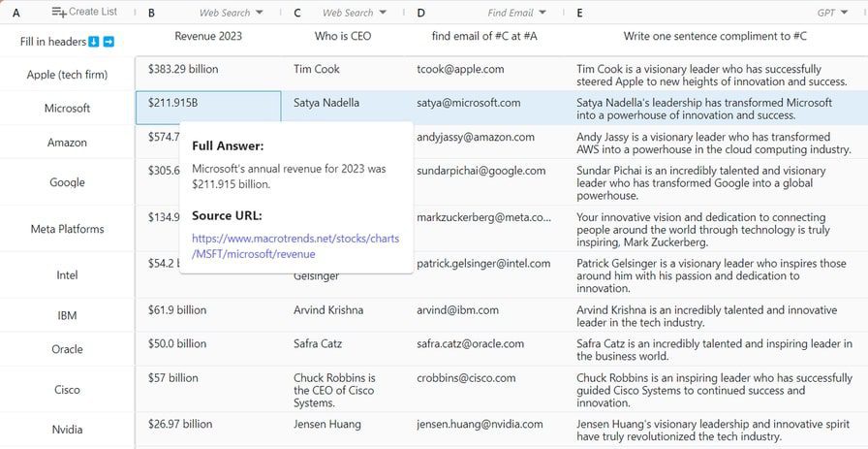Click the Tim Cook compliment cell
The image size is (868, 449).
[x=716, y=74]
